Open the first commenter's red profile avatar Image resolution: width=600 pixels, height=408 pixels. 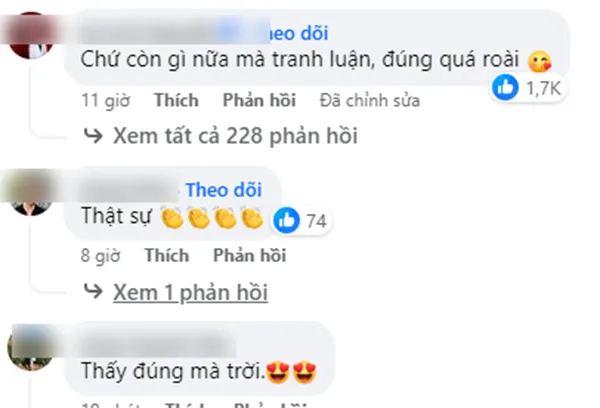coord(31,36)
